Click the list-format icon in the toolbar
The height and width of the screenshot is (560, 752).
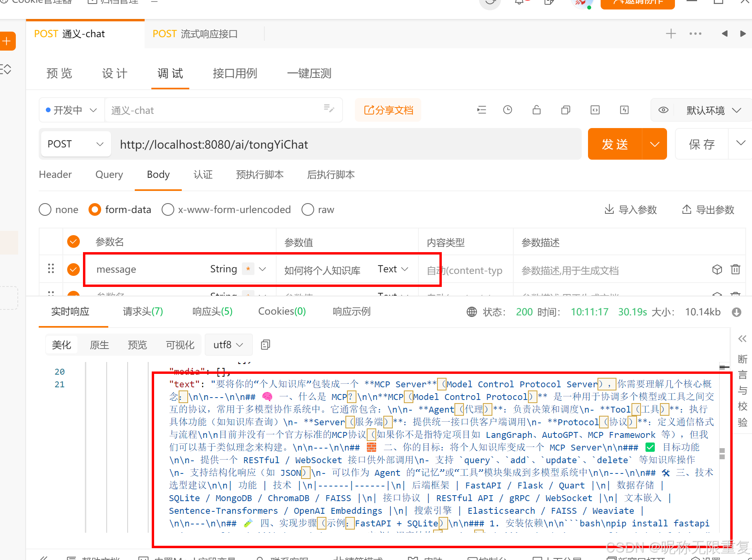click(481, 110)
